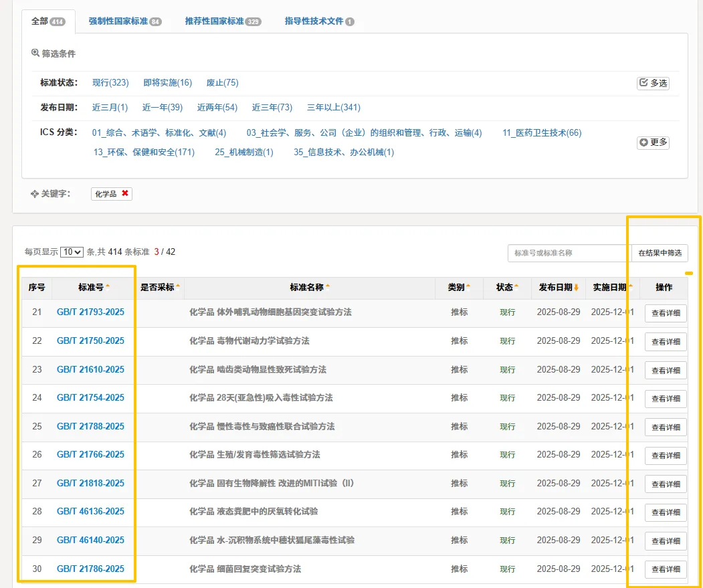
Task: Filter by status 现行(323)
Action: coord(110,82)
